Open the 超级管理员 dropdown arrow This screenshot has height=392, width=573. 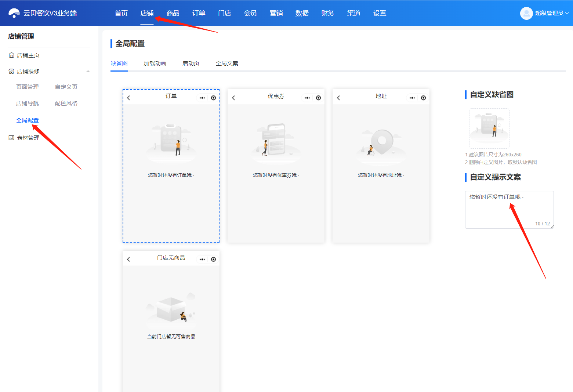coord(567,13)
